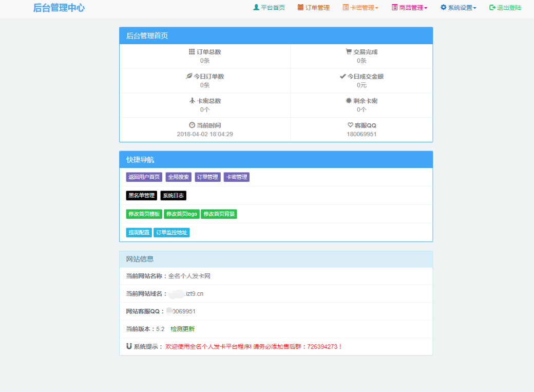Viewport: 534px width, 392px height.
Task: Click the 网站信息 panel header
Action: point(276,259)
